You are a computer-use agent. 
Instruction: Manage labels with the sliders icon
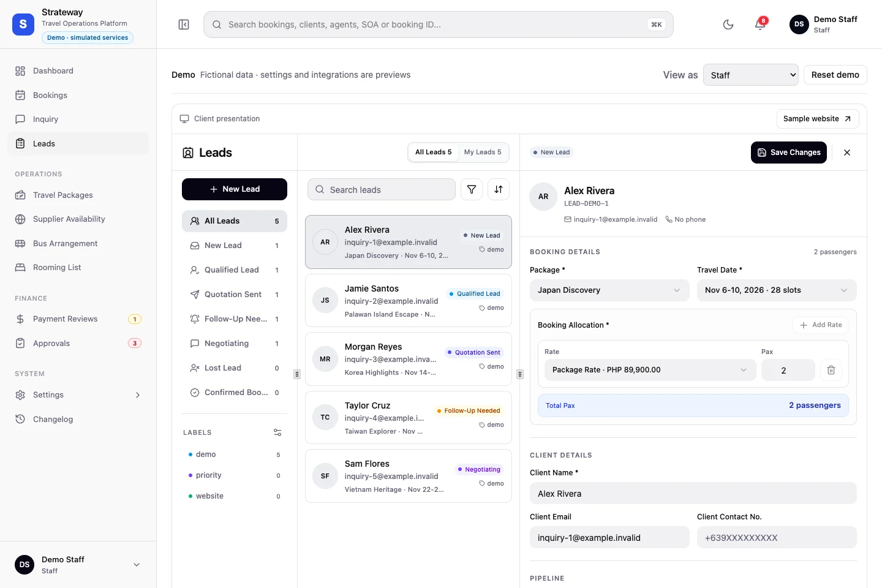click(x=277, y=432)
